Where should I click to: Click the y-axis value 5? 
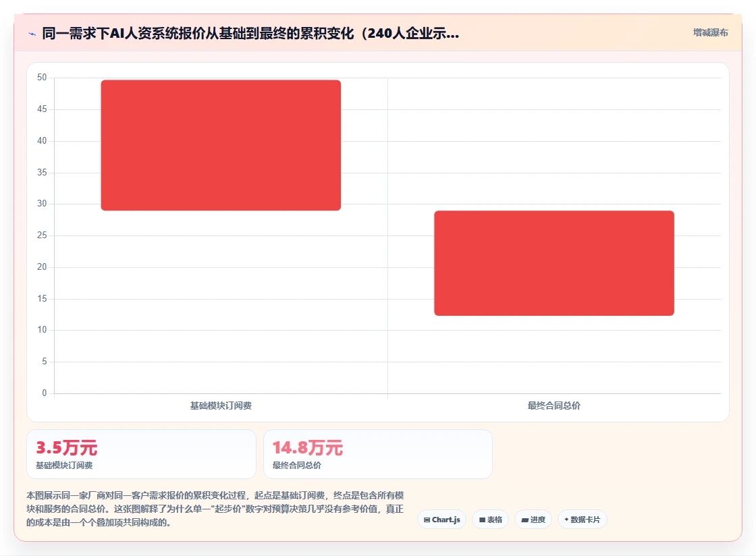tap(45, 362)
